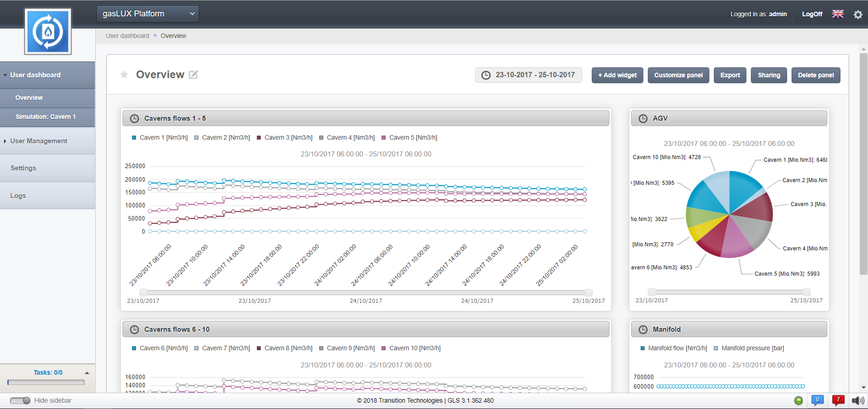The height and width of the screenshot is (409, 868).
Task: Open the red alerts notification icon
Action: pos(838,400)
